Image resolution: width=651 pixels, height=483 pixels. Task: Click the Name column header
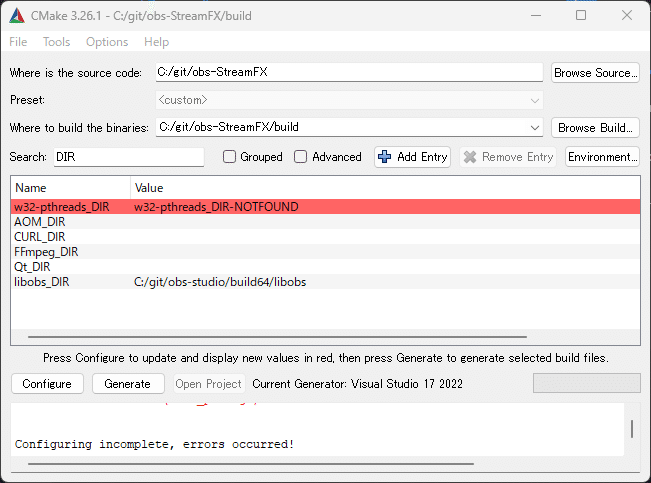click(71, 188)
